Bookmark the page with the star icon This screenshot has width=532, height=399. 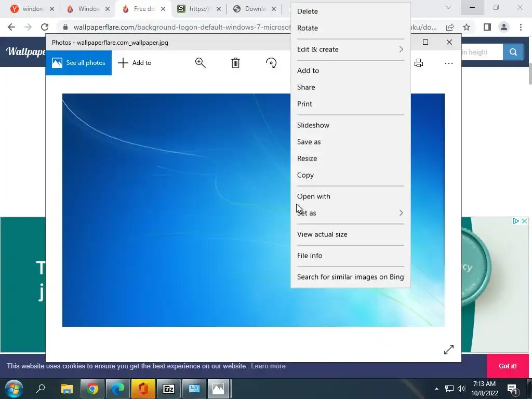pyautogui.click(x=467, y=27)
